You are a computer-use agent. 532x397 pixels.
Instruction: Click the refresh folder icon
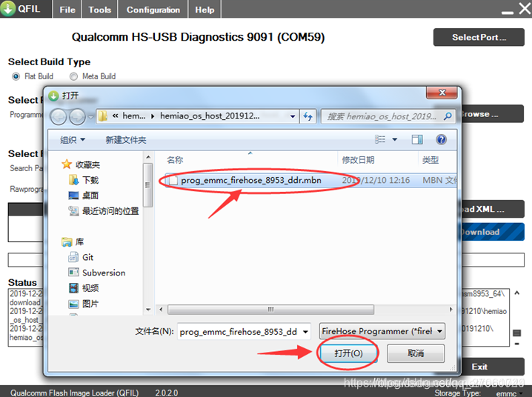pyautogui.click(x=308, y=116)
